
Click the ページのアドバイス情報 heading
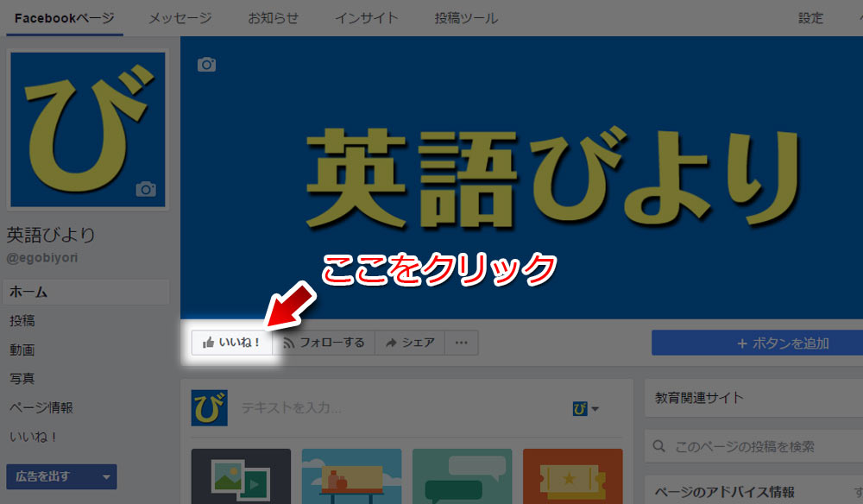724,492
